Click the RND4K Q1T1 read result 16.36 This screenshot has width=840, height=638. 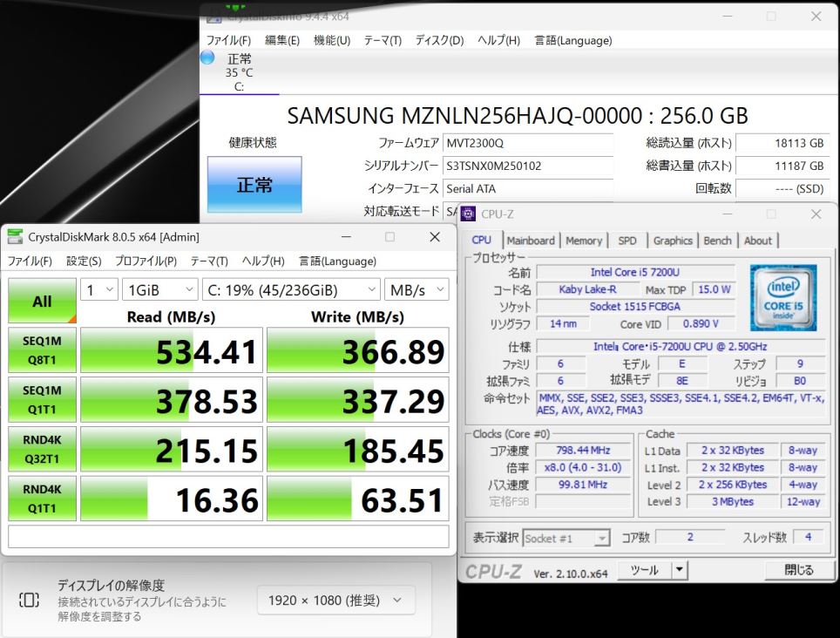tap(172, 499)
